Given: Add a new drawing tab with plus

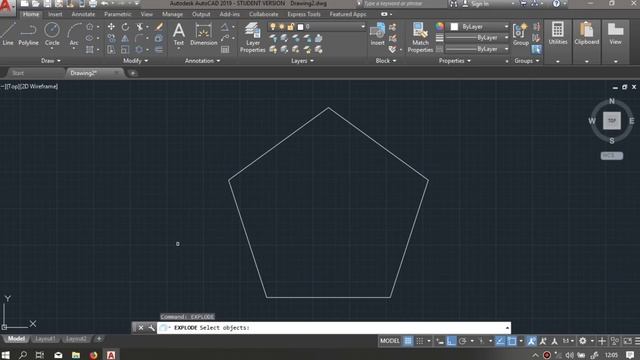Looking at the screenshot, I should pos(133,73).
